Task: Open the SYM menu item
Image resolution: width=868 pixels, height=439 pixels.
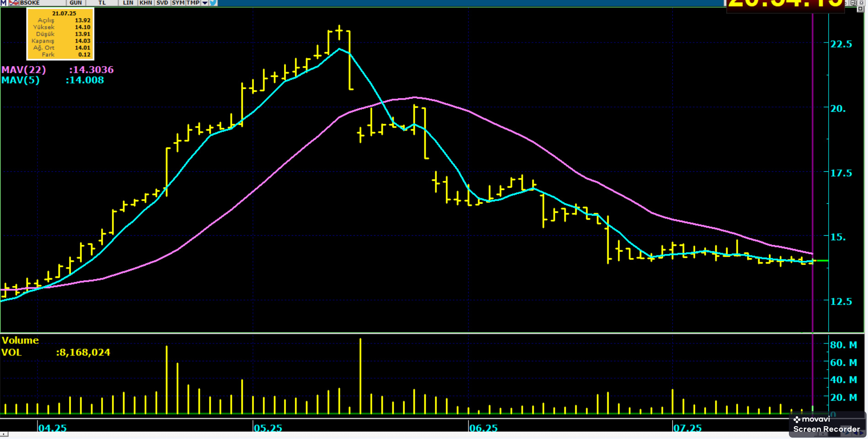Action: tap(178, 3)
